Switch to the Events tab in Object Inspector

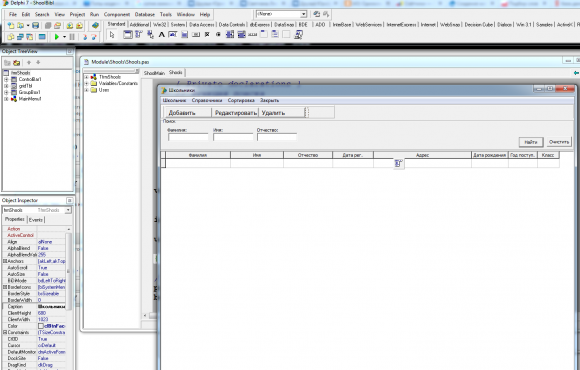coord(36,220)
